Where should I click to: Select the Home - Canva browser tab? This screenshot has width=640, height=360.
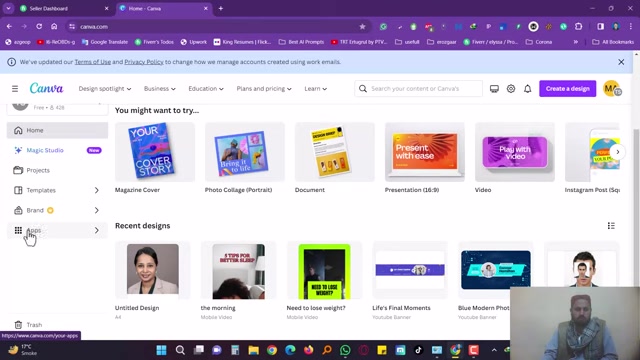163,8
